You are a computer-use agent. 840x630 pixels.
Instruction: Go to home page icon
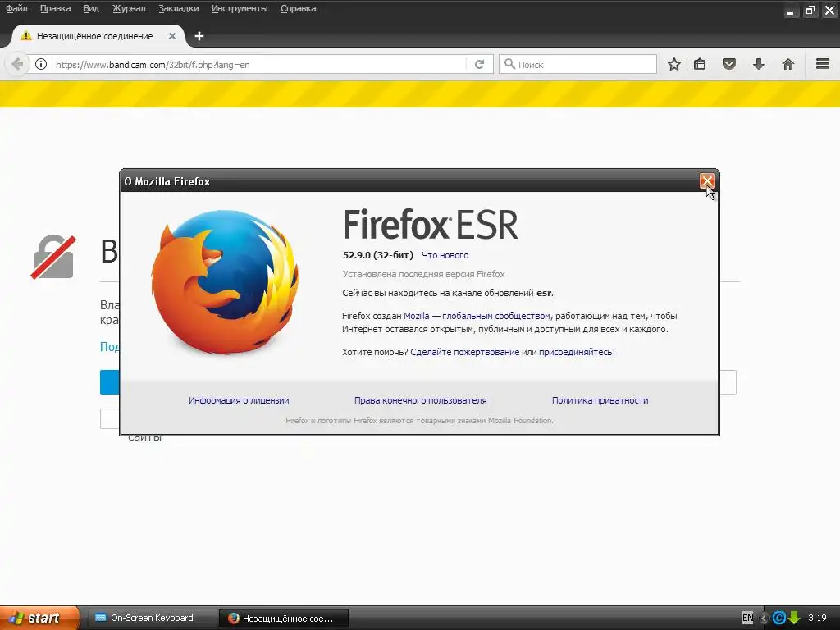pos(788,64)
